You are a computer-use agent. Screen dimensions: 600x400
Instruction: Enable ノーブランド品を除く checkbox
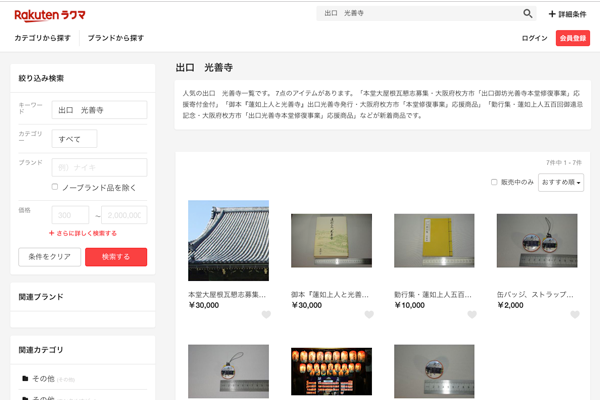(55, 187)
